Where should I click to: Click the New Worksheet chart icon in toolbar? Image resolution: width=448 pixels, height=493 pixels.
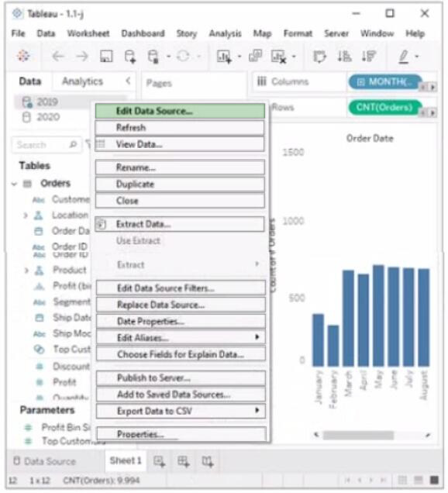(224, 57)
